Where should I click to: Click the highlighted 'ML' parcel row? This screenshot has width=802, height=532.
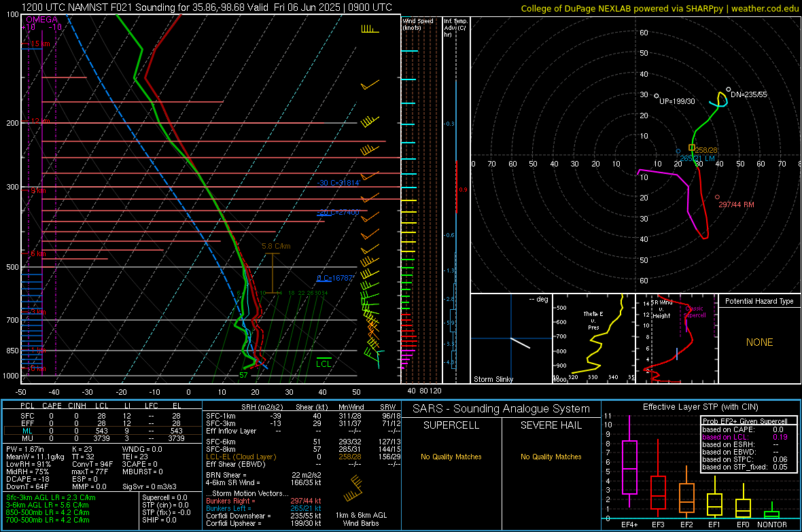101,431
